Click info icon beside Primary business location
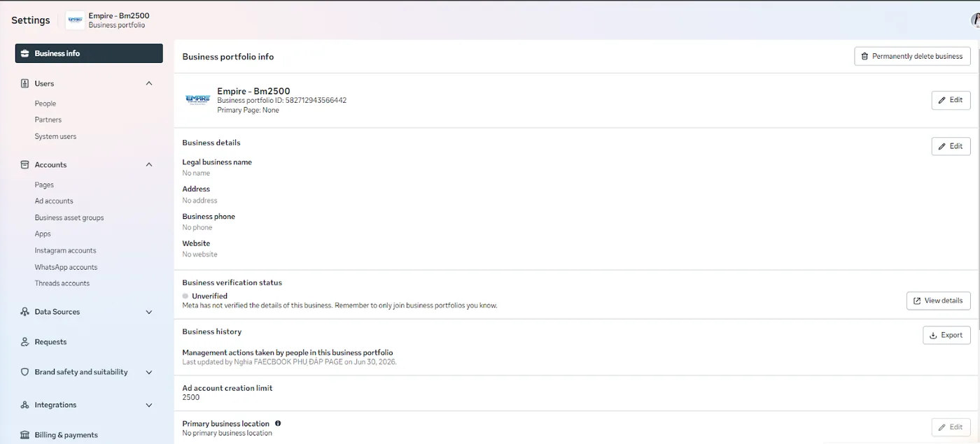 point(278,423)
